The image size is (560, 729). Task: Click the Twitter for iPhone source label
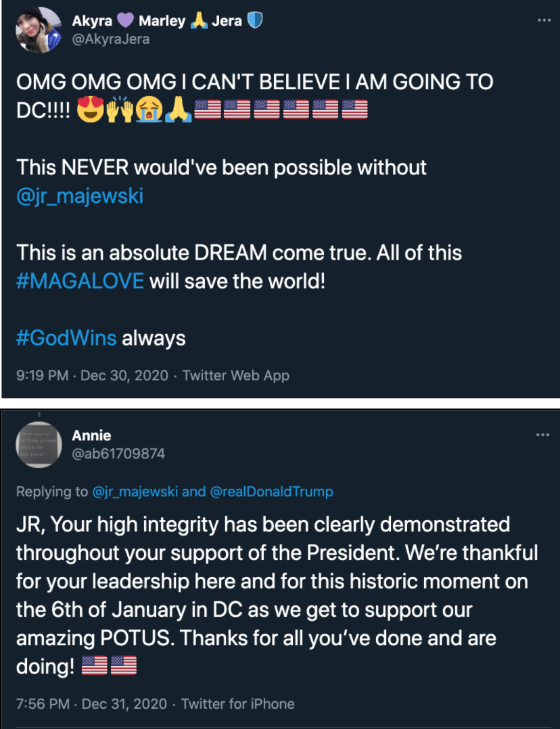point(238,704)
